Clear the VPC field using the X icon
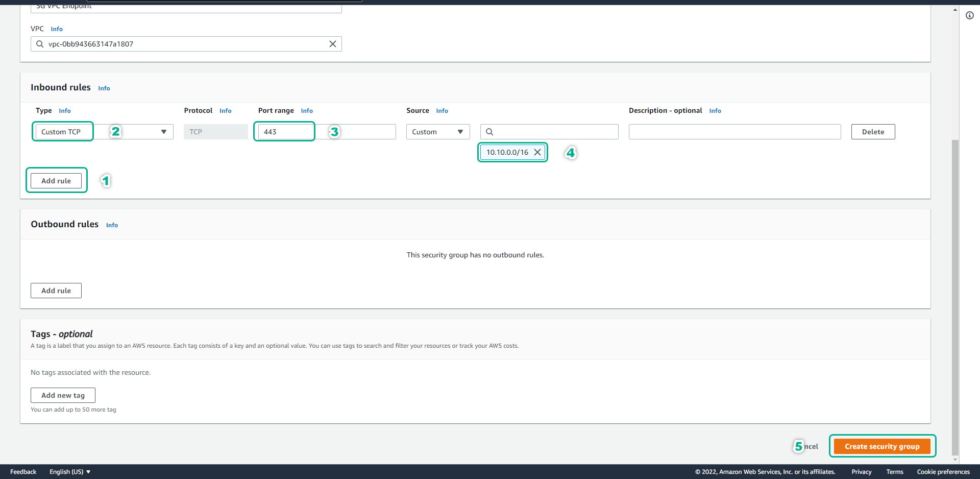The width and height of the screenshot is (980, 479). click(332, 44)
